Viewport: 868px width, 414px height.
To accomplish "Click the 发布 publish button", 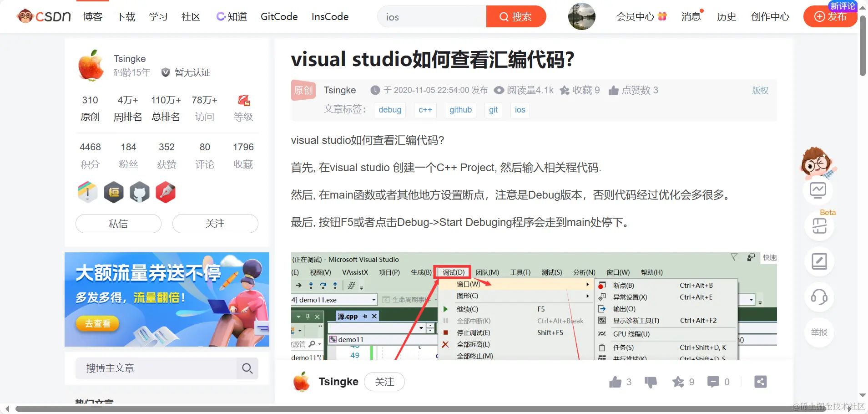I will point(830,17).
